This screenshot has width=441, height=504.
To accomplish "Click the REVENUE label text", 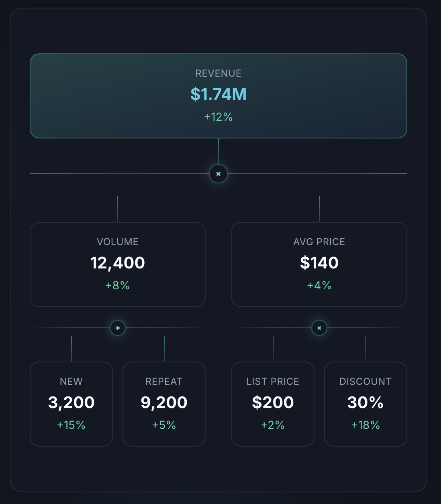I will (x=218, y=73).
